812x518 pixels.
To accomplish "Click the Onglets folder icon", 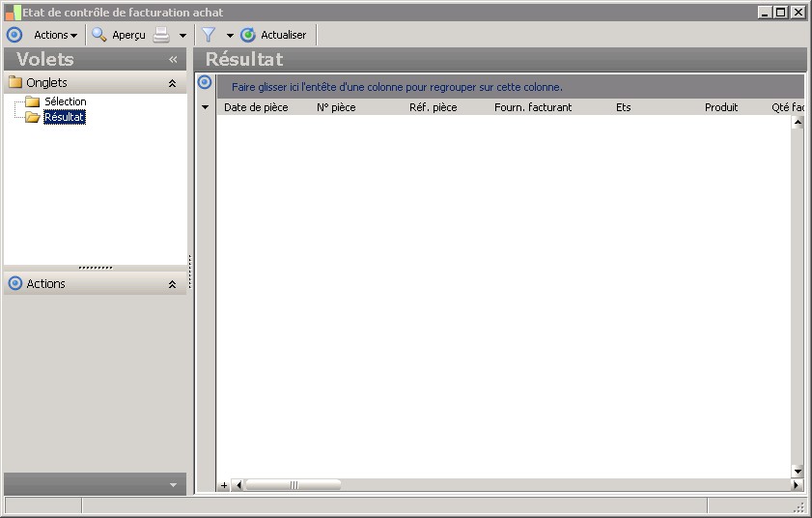I will click(15, 82).
